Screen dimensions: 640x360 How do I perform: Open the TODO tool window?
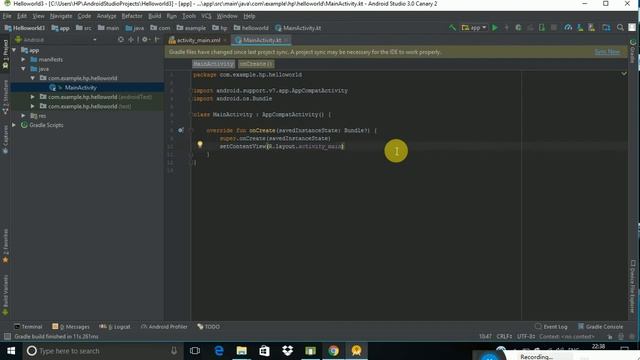[209, 327]
